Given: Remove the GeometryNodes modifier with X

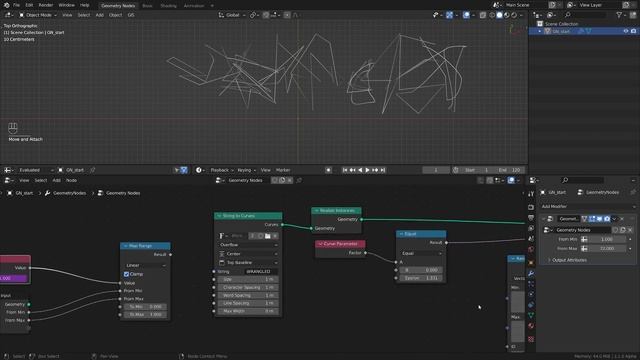Looking at the screenshot, I should click(x=622, y=219).
